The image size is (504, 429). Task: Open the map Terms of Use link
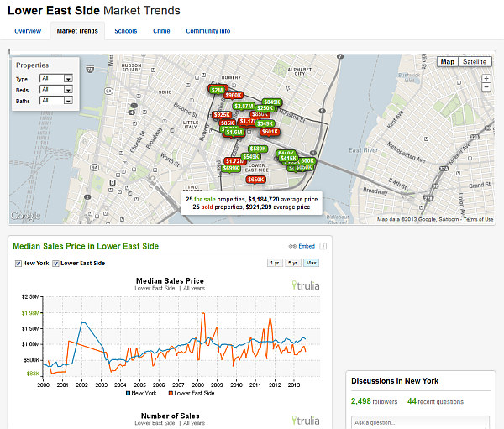[478, 219]
